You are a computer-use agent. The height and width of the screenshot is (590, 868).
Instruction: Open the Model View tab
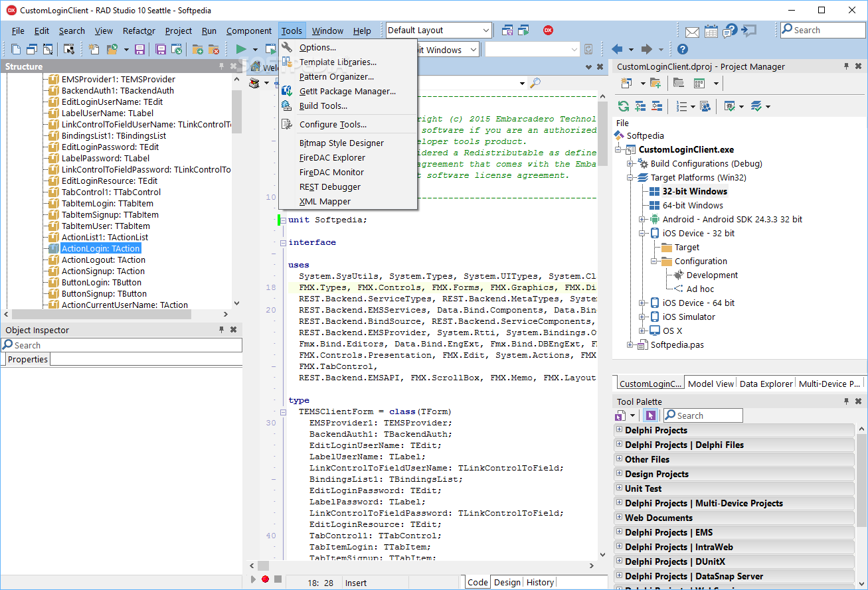pyautogui.click(x=711, y=384)
